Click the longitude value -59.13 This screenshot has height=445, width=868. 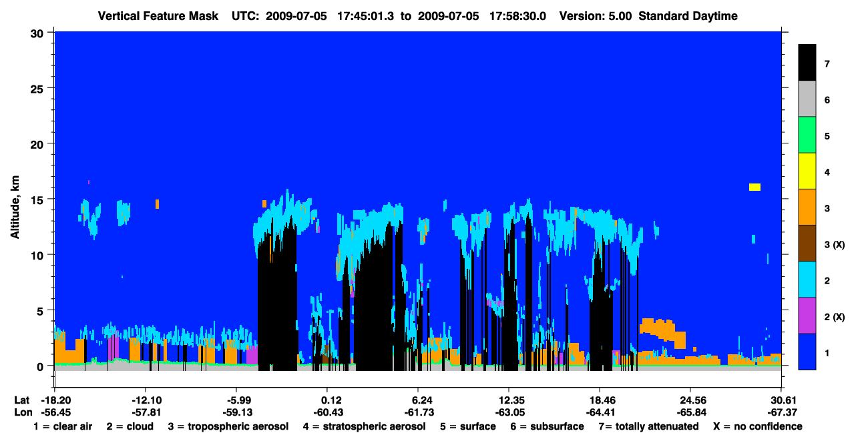236,412
